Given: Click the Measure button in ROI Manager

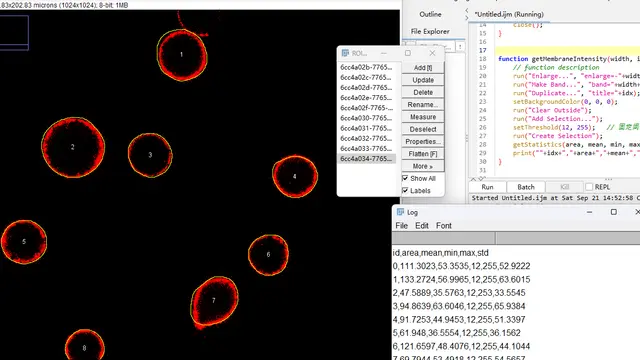Looking at the screenshot, I should pos(423,117).
